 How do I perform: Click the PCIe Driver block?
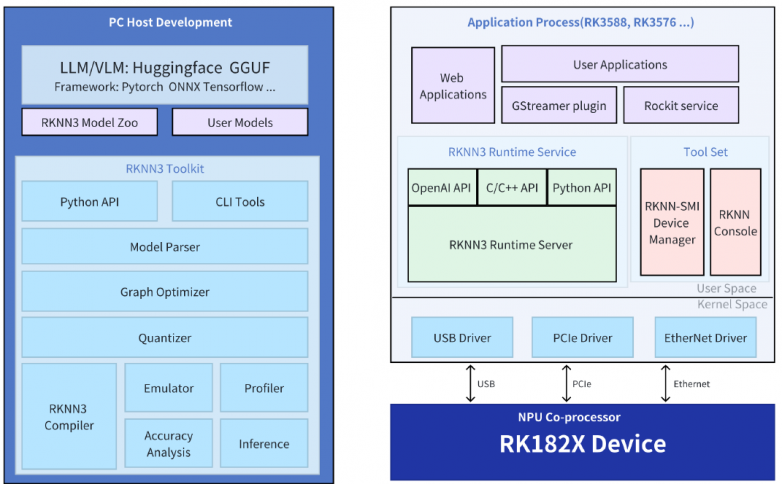pos(583,337)
